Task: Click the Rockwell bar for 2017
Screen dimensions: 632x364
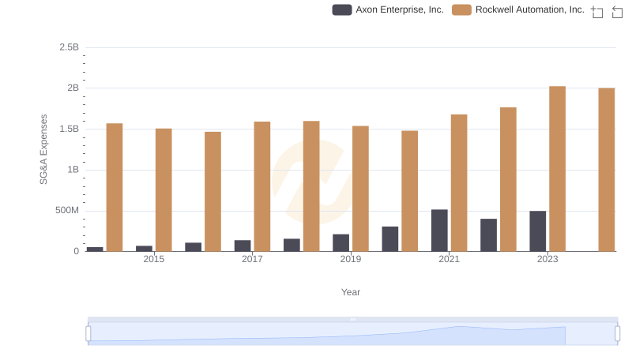Action: click(262, 186)
